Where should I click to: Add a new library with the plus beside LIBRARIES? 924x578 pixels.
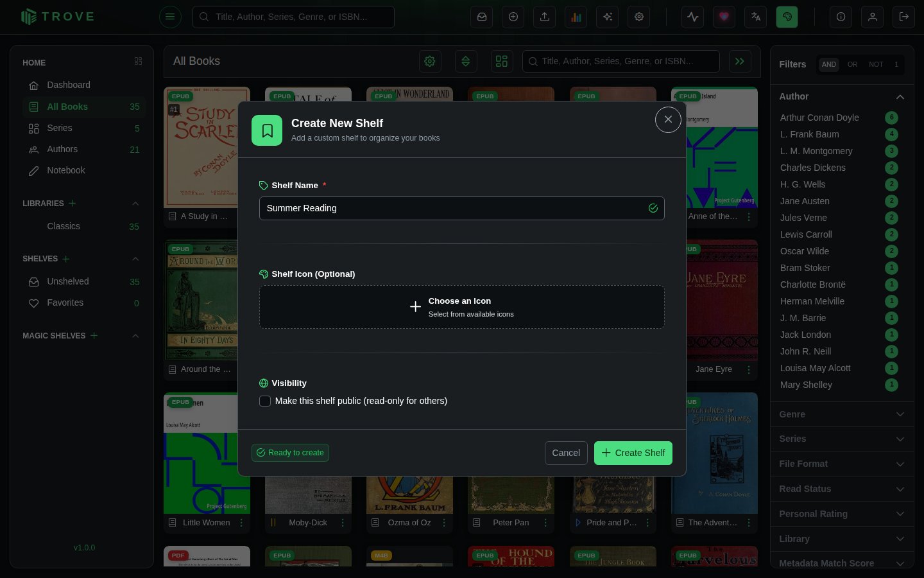73,203
